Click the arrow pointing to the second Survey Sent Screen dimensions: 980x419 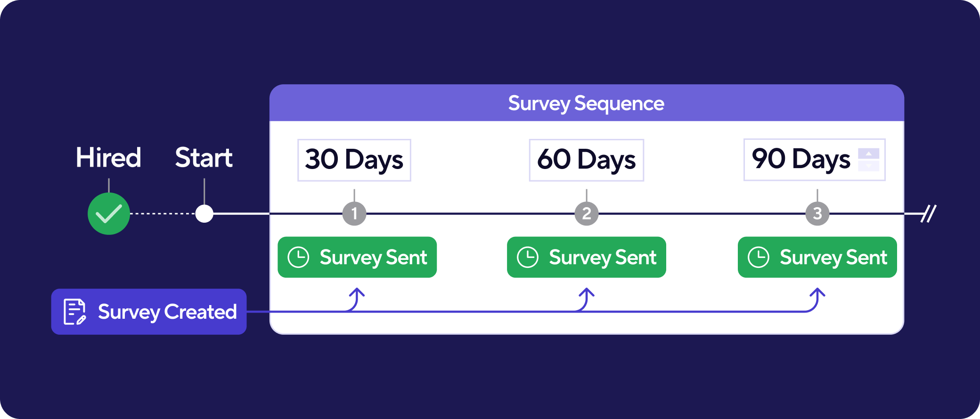586,297
